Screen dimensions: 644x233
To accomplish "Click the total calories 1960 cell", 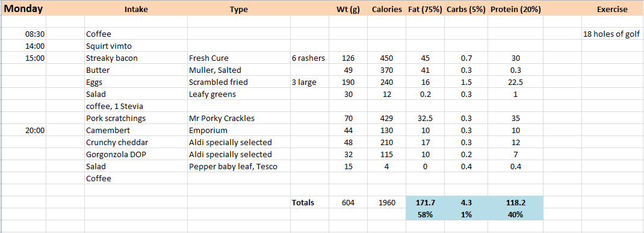I will pos(386,202).
